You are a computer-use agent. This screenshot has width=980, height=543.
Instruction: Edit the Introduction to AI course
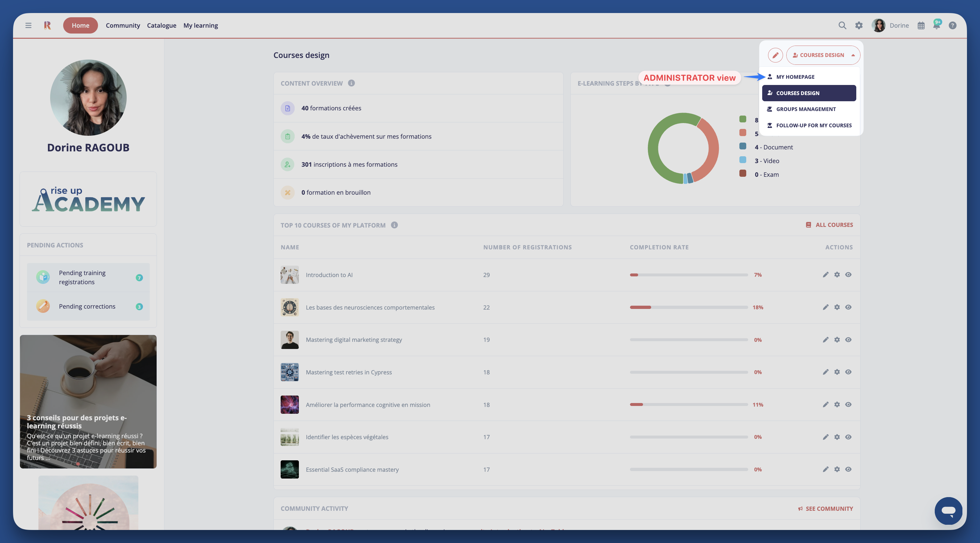(825, 275)
